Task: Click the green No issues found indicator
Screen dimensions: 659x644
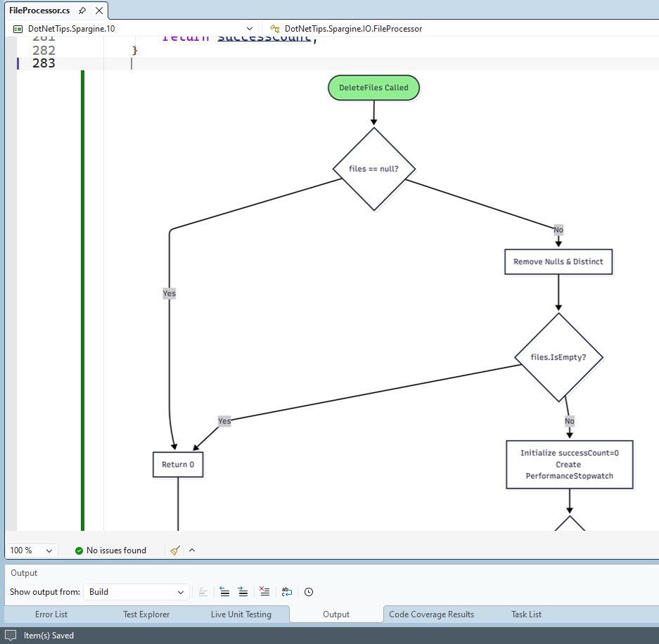Action: [x=110, y=550]
